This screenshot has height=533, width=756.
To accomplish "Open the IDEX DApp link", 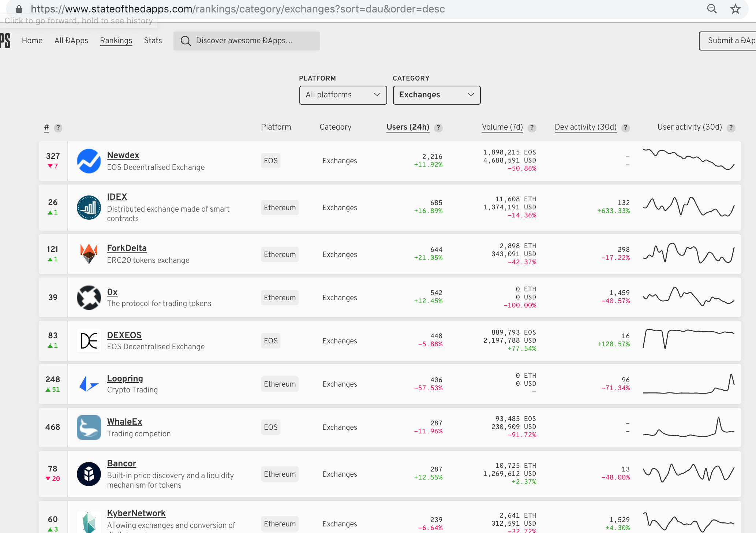I will (x=117, y=197).
